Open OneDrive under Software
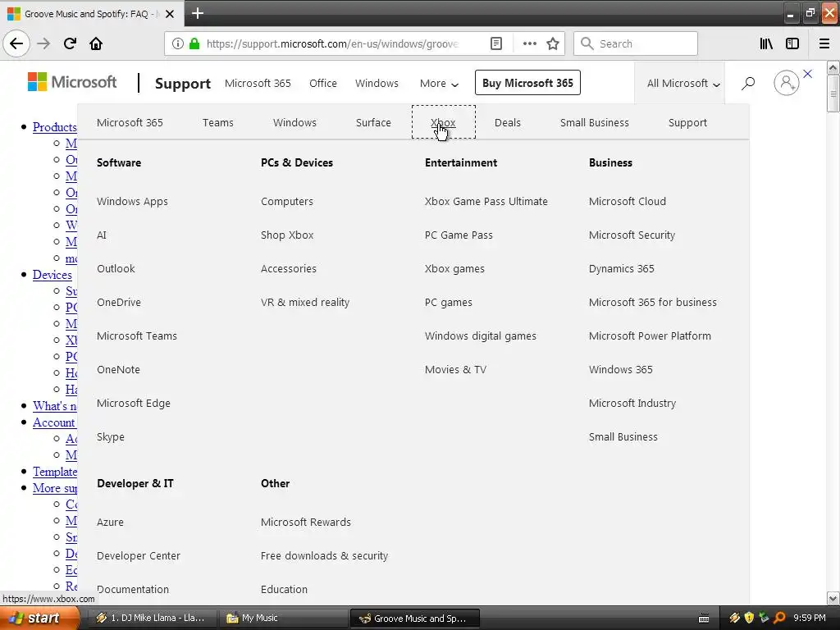Image resolution: width=840 pixels, height=630 pixels. click(x=119, y=302)
